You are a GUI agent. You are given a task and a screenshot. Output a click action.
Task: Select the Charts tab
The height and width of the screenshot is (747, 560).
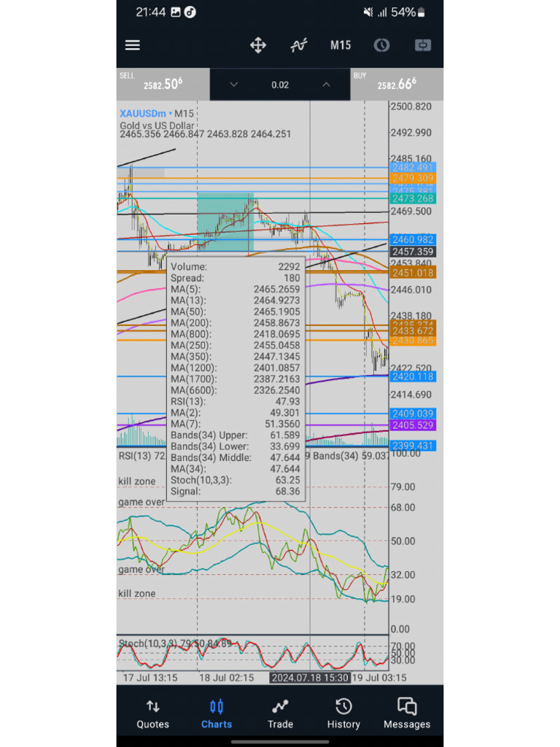(217, 714)
